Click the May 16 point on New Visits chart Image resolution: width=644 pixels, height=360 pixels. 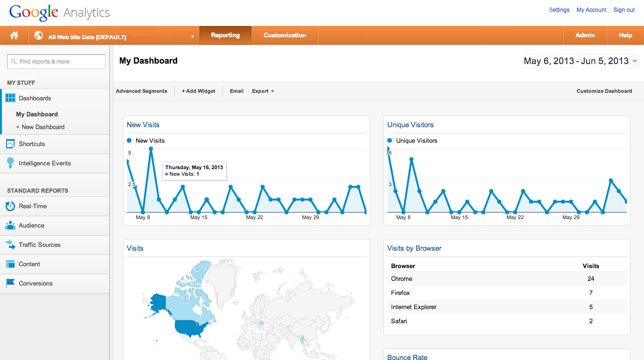coord(206,199)
